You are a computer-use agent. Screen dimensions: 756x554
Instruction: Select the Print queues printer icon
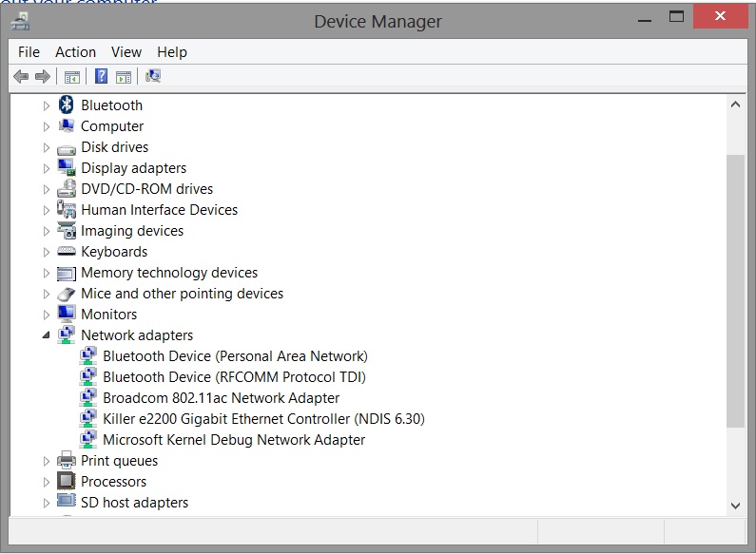coord(67,460)
